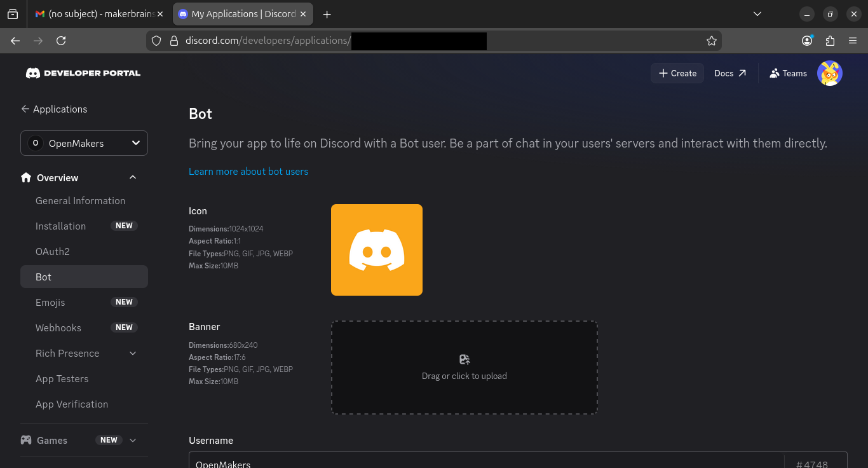Reload the page
Screen dimensions: 868x468
pyautogui.click(x=61, y=40)
